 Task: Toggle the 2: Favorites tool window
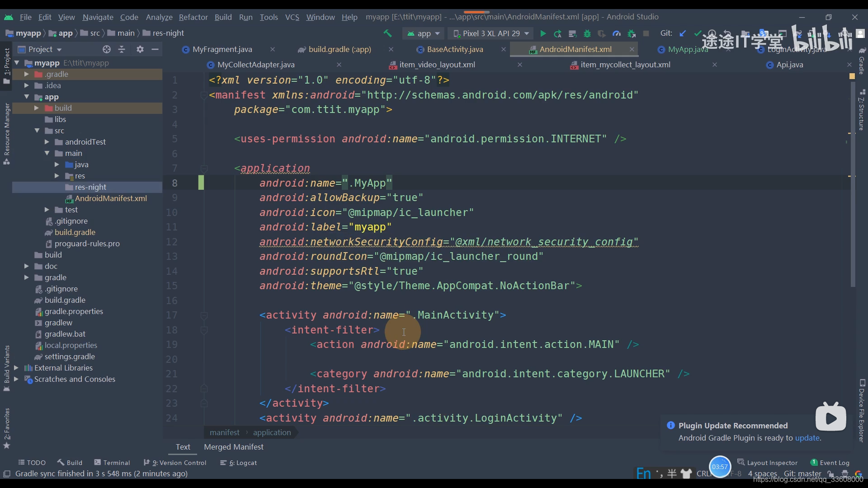click(x=7, y=428)
